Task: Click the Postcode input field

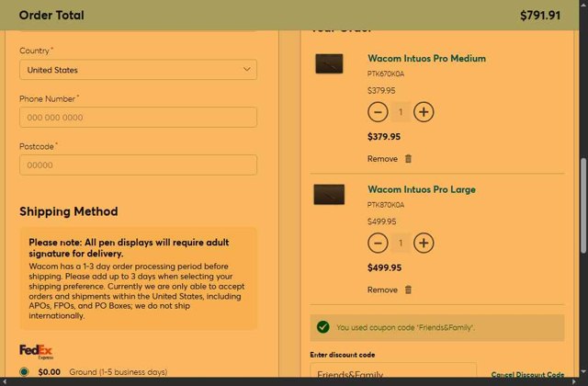Action: point(138,165)
